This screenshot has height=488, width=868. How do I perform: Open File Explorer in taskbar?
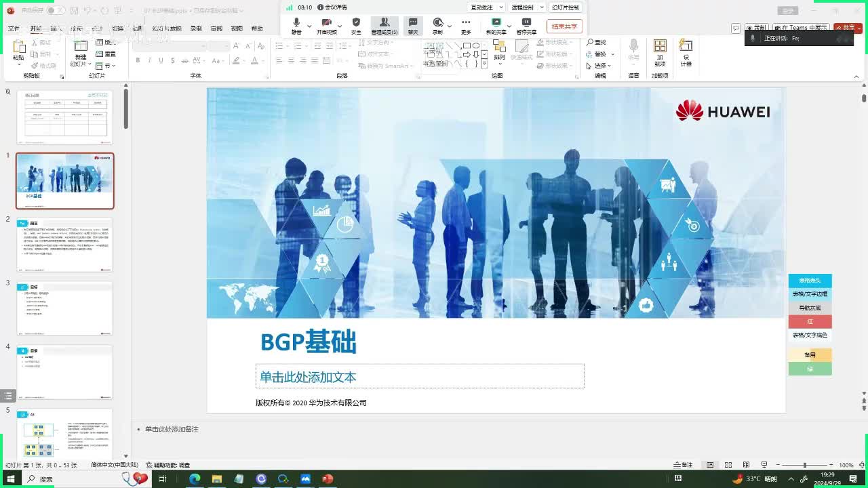tap(217, 479)
